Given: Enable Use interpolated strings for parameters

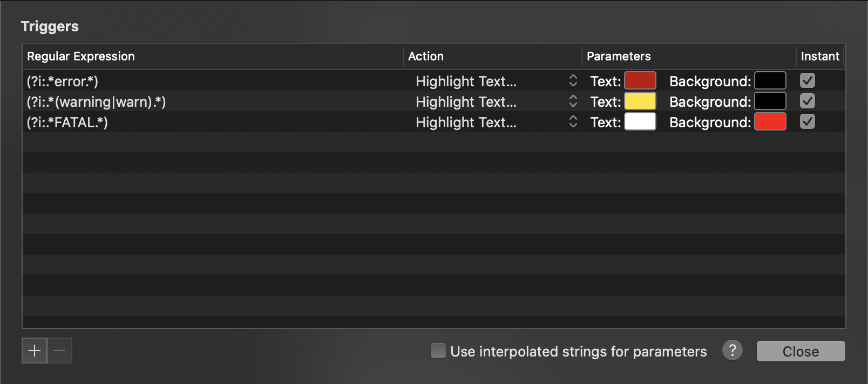Looking at the screenshot, I should (x=438, y=351).
